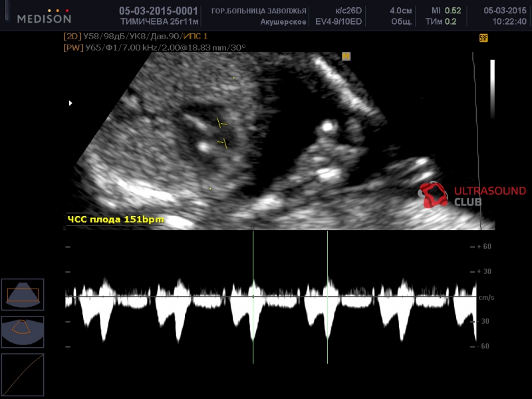Click the ИПС 1 setting value
The height and width of the screenshot is (399, 532).
[x=196, y=37]
